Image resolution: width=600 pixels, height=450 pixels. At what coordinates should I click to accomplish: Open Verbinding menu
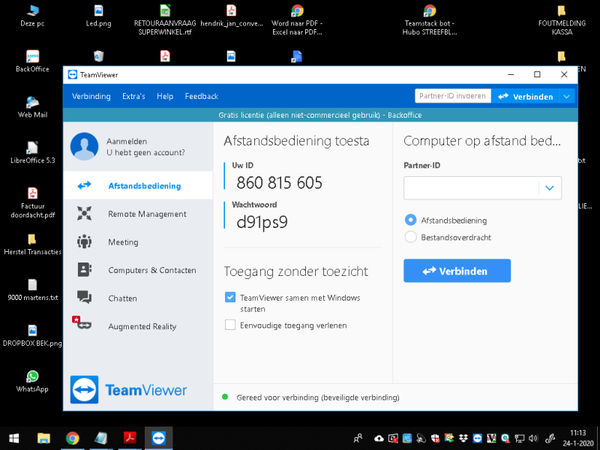(x=91, y=96)
